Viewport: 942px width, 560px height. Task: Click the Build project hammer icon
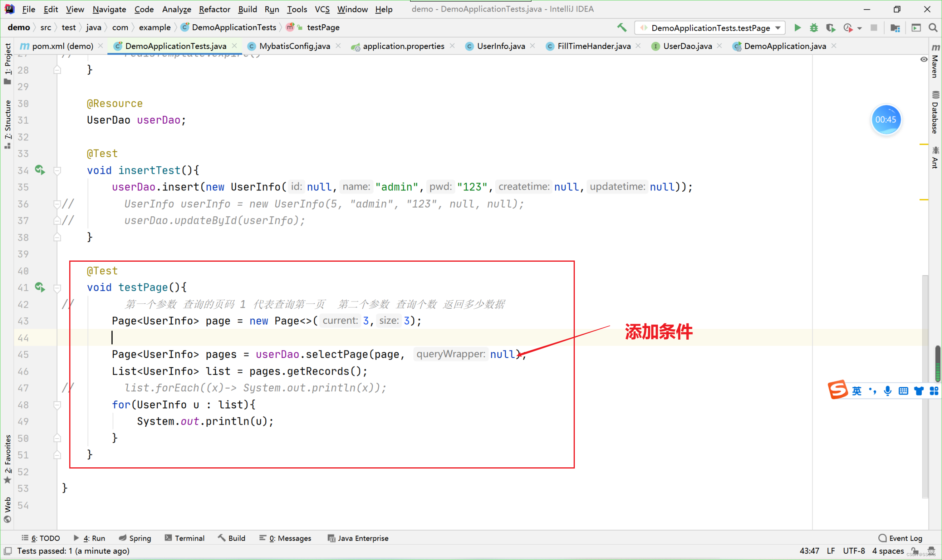[x=621, y=27]
